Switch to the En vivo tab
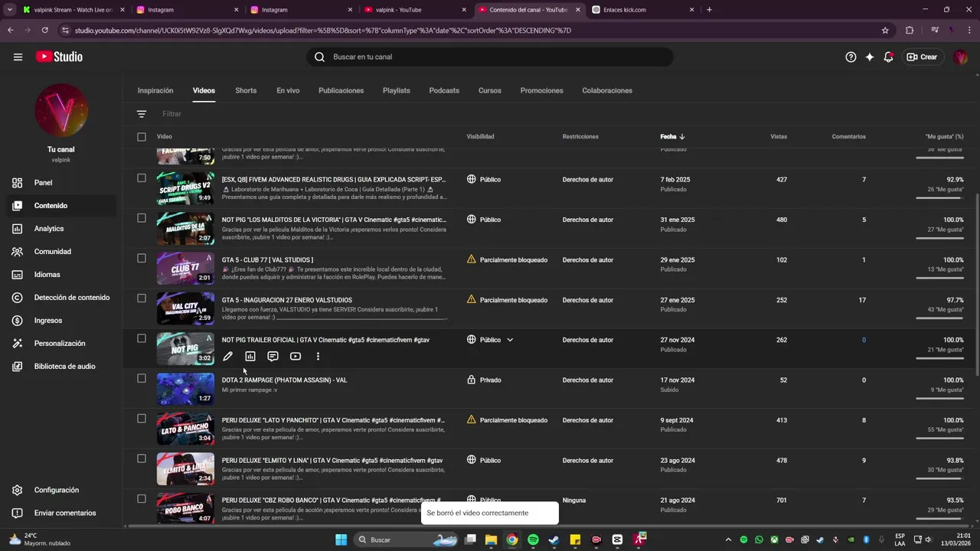The image size is (980, 551). (288, 90)
